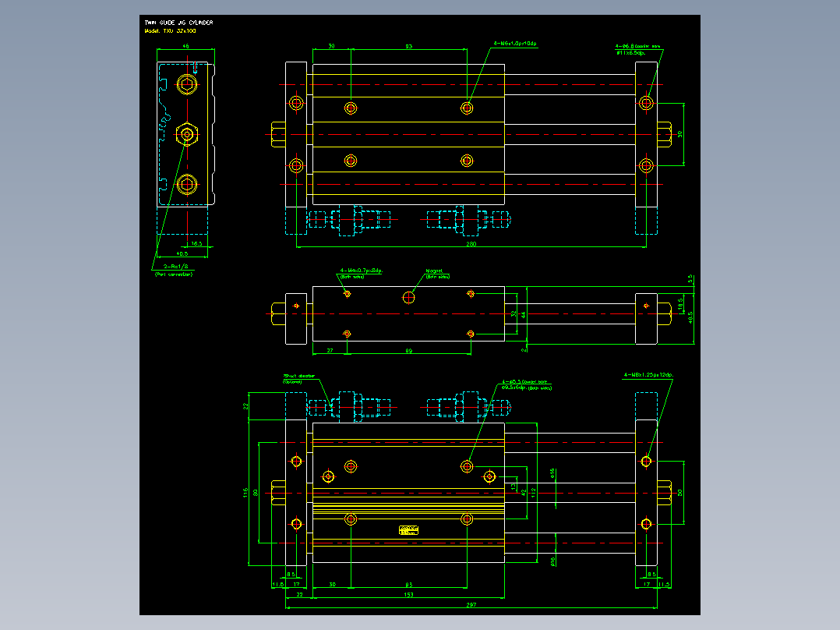840x630 pixels.
Task: Click the "TWIN GUIDE JIG CYLINDER" title text
Action: [x=178, y=23]
